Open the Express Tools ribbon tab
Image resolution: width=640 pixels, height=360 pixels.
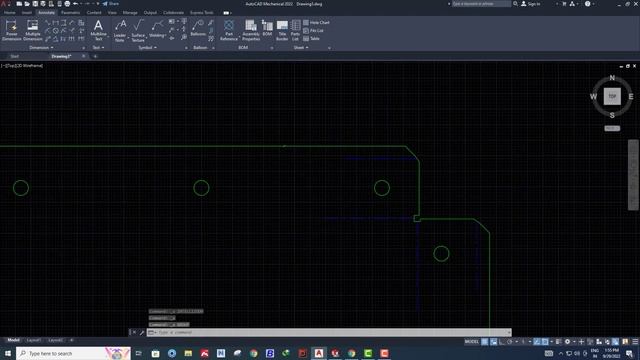pyautogui.click(x=202, y=13)
